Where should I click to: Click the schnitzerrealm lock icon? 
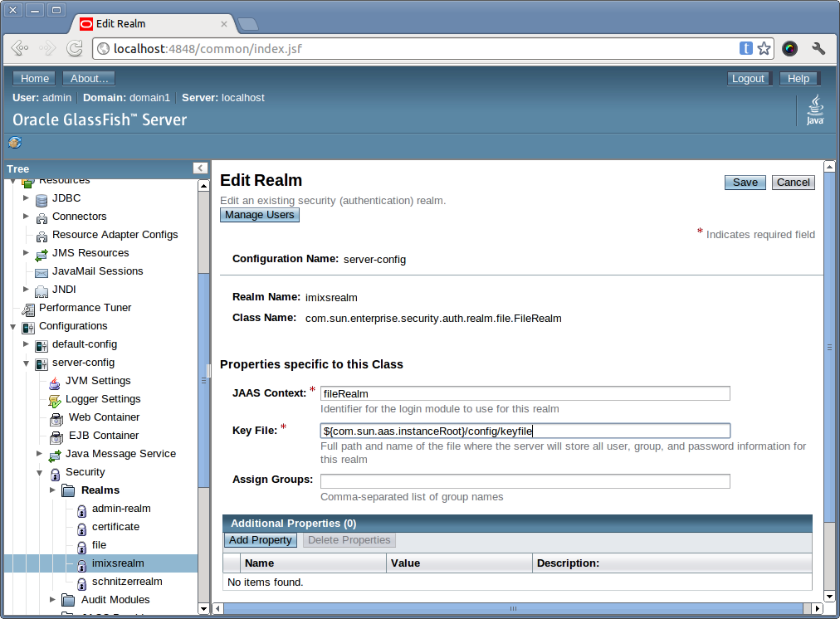[x=81, y=583]
